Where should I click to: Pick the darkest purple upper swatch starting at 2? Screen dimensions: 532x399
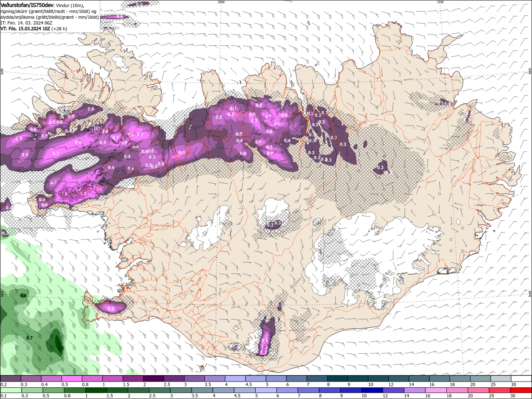pyautogui.click(x=153, y=379)
